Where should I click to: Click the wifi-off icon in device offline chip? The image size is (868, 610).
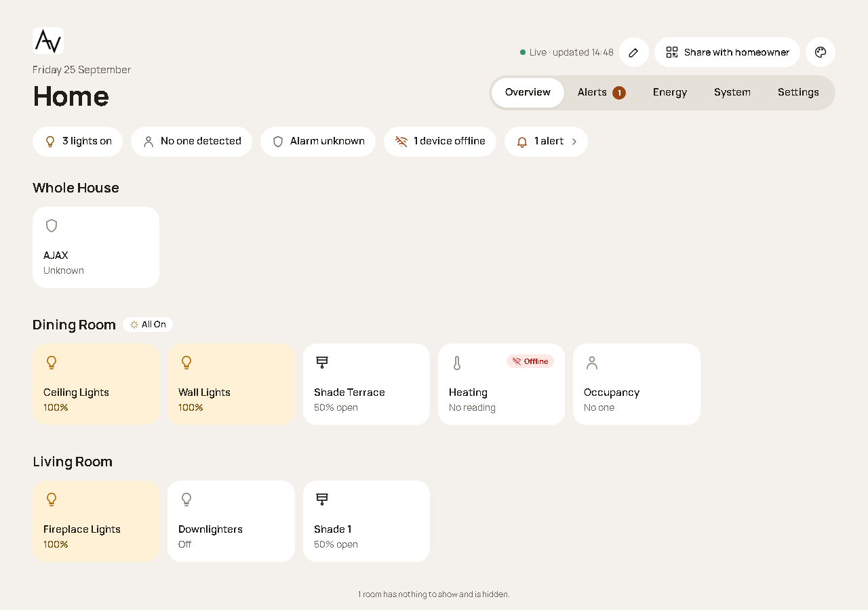point(401,142)
